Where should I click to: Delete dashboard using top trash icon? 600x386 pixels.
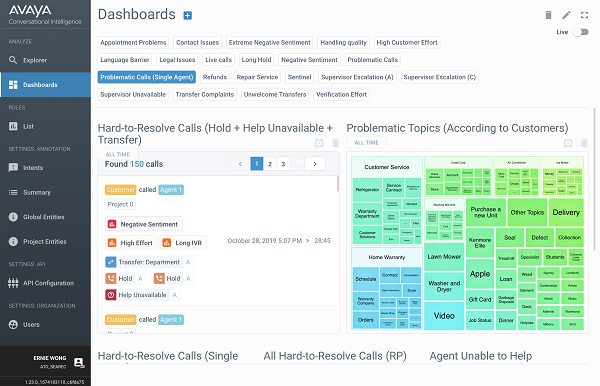(x=548, y=15)
